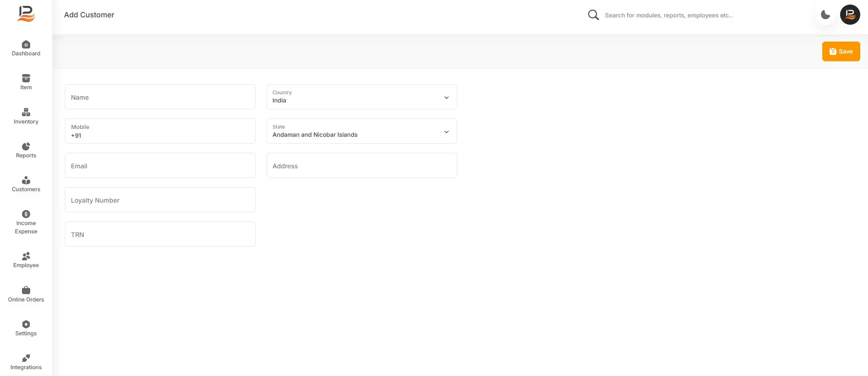Open the Dashboard from the sidebar
Viewport: 868px width, 376px height.
pos(26,48)
